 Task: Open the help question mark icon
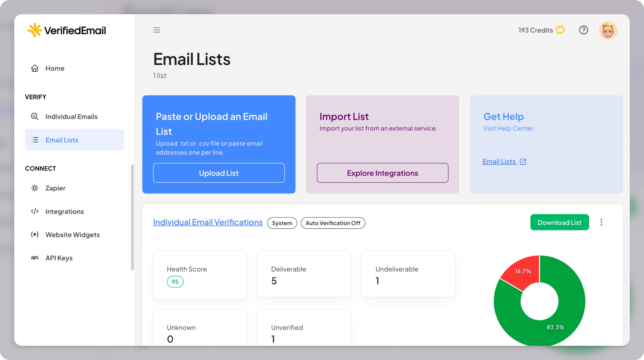(583, 30)
